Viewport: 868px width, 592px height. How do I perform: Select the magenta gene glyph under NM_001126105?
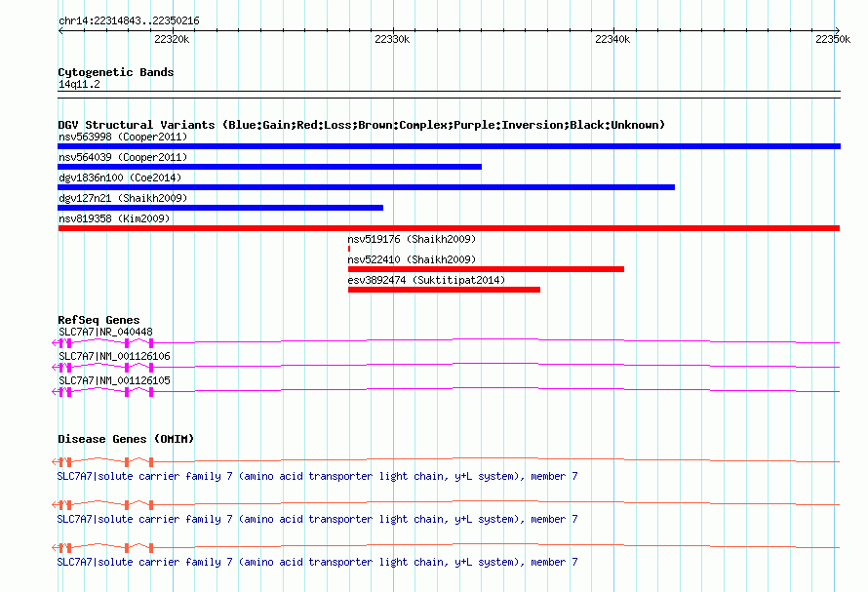[446, 391]
